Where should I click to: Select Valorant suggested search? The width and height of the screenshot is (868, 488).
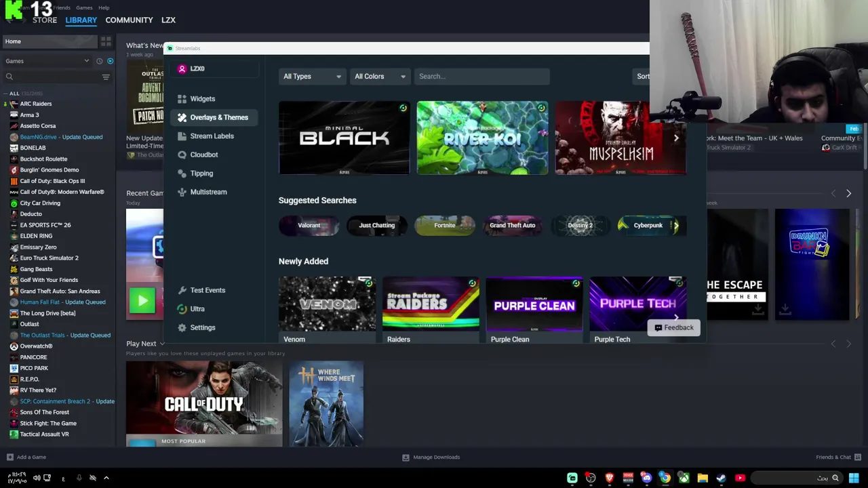tap(309, 225)
